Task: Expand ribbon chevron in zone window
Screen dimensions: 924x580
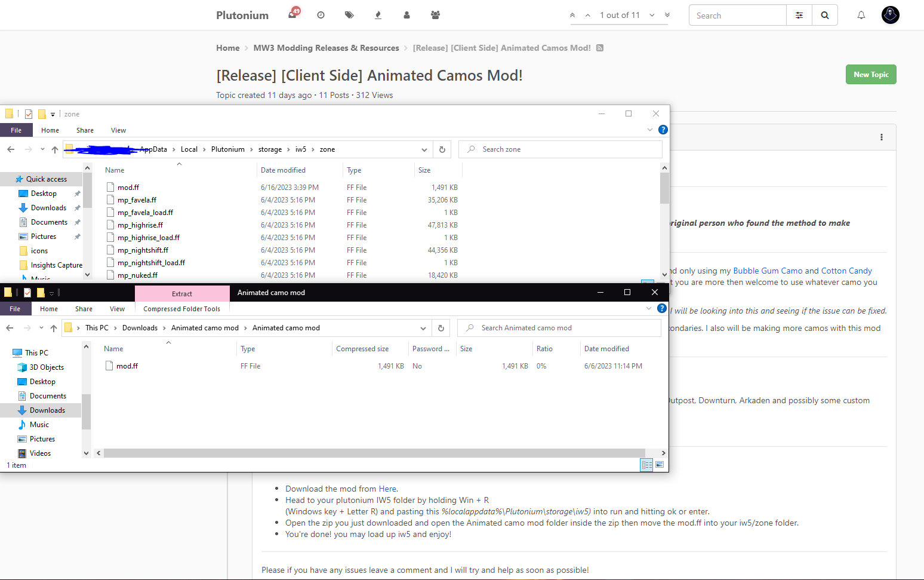Action: (x=650, y=130)
